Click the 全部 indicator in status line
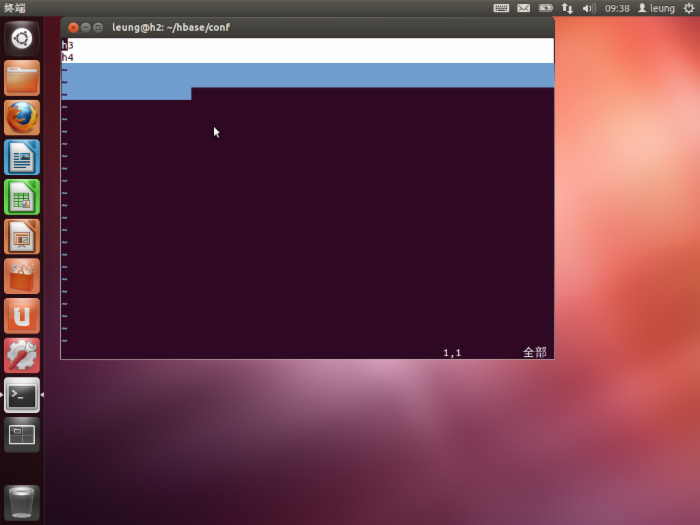This screenshot has height=525, width=700. (534, 353)
